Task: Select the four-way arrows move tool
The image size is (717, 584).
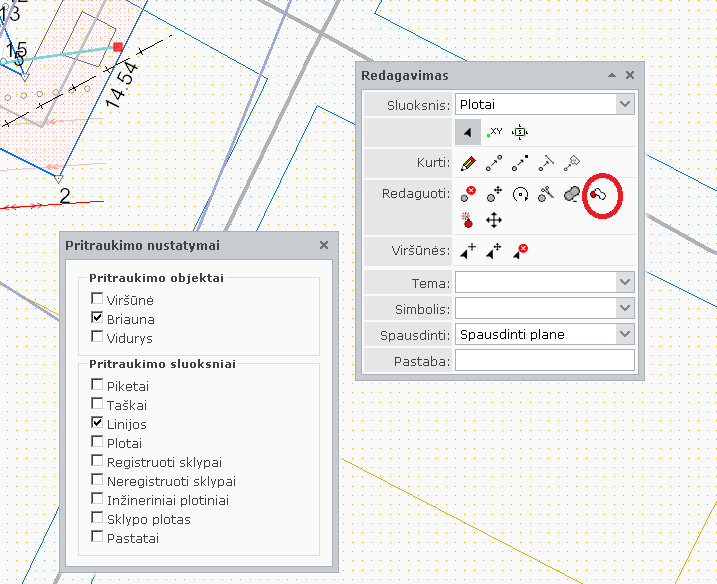Action: click(x=494, y=220)
